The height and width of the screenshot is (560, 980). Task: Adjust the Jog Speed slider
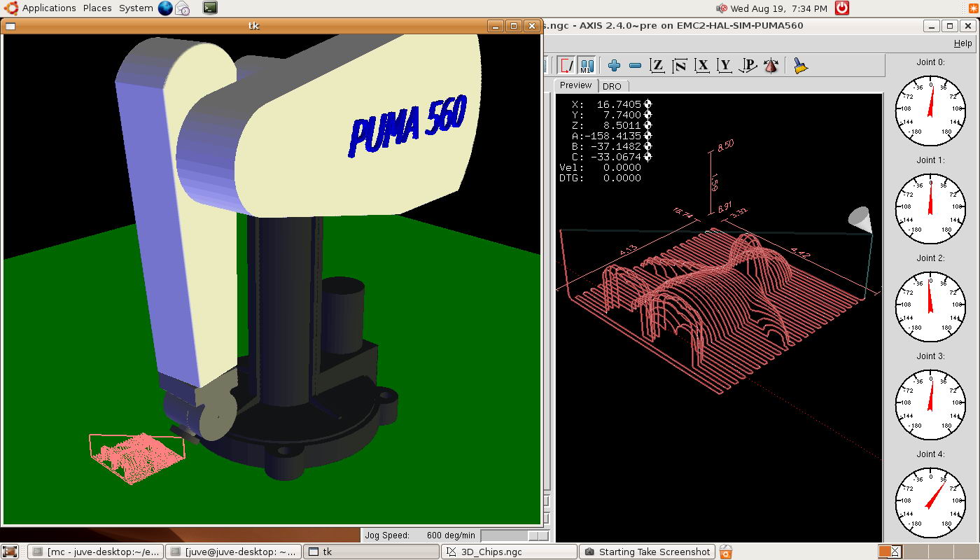click(x=538, y=535)
